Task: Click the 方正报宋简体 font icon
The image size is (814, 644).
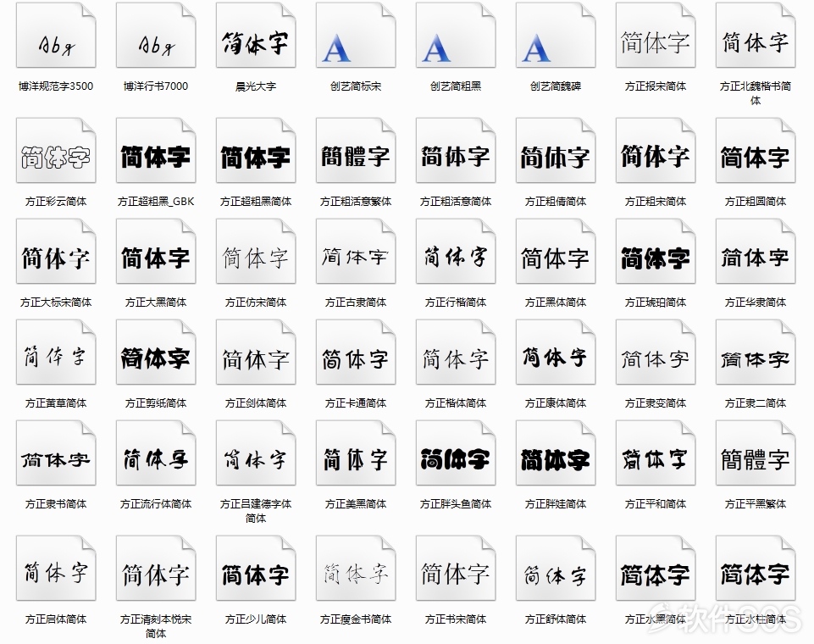Action: pos(656,35)
